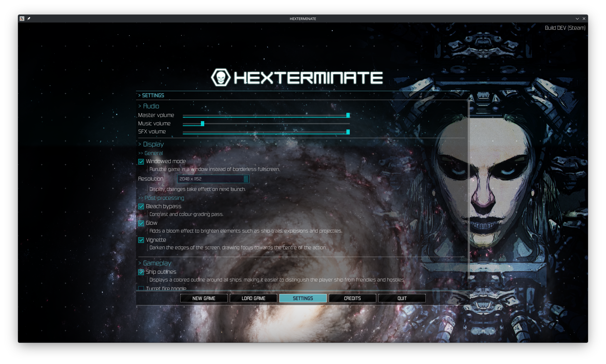
Task: Click the X11 app icon in title bar
Action: point(22,19)
